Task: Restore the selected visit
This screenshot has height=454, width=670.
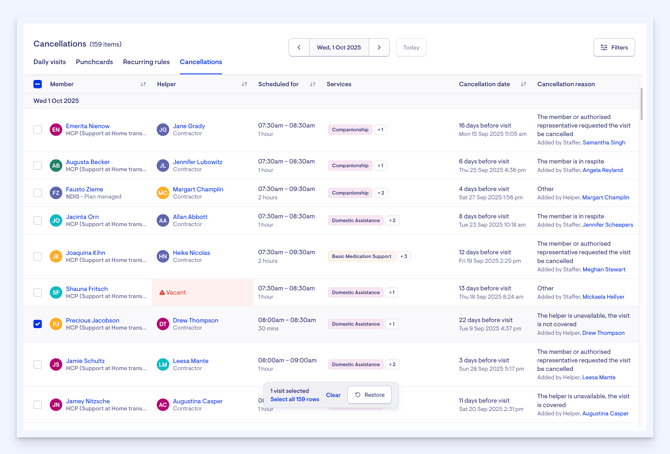Action: 370,395
